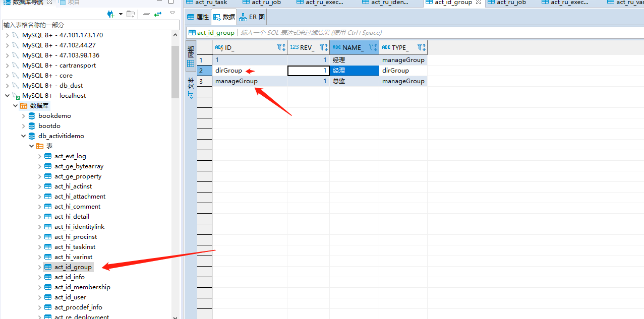The image size is (644, 319).
Task: Select the act_hi_comment table
Action: 77,207
